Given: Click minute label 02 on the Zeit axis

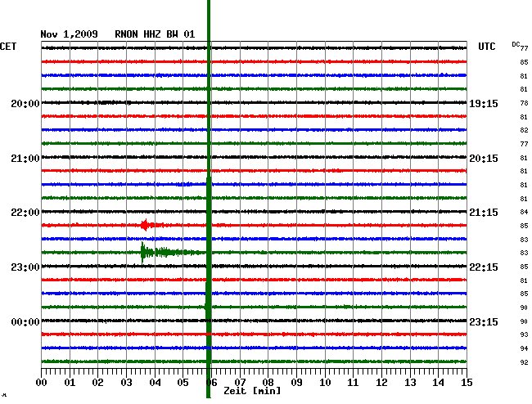Looking at the screenshot, I should (97, 383).
